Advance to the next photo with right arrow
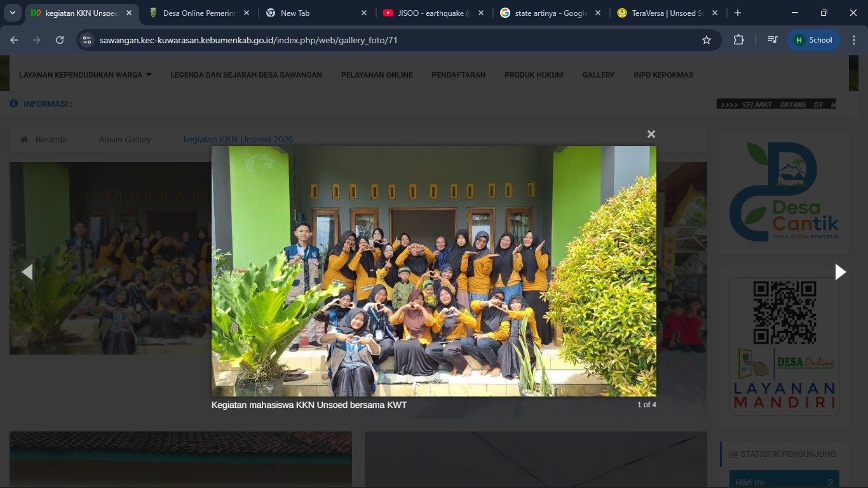 coord(840,271)
